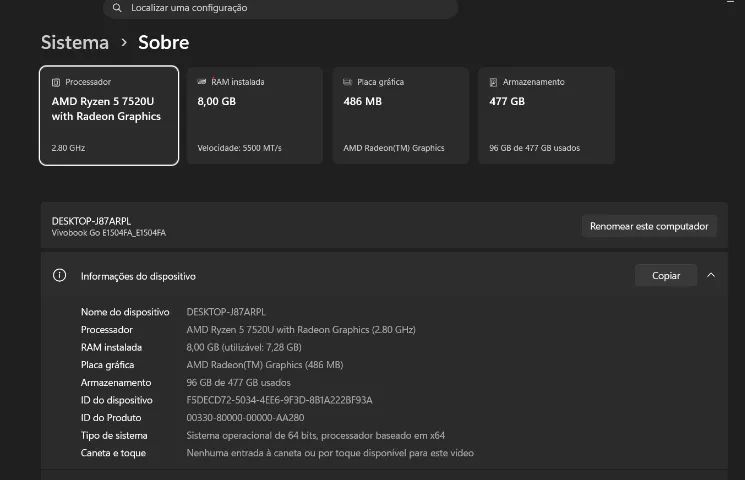
Task: Click 'Renomear este computador' button
Action: click(x=649, y=226)
